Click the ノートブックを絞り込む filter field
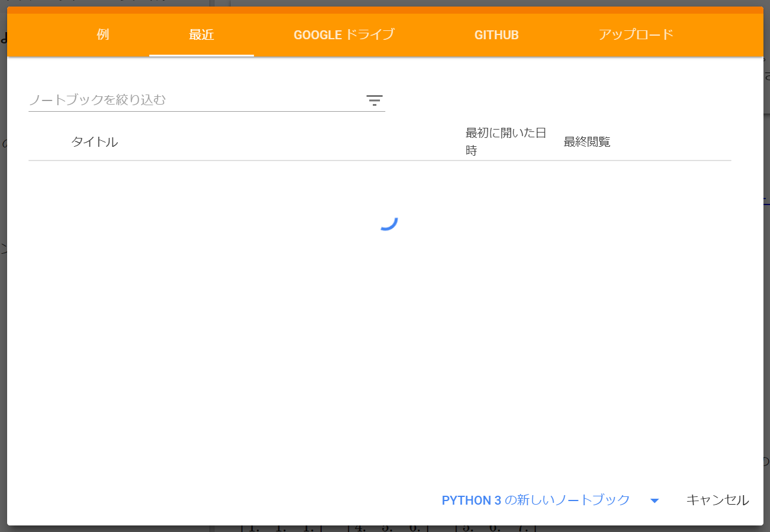The height and width of the screenshot is (532, 770). pyautogui.click(x=193, y=100)
